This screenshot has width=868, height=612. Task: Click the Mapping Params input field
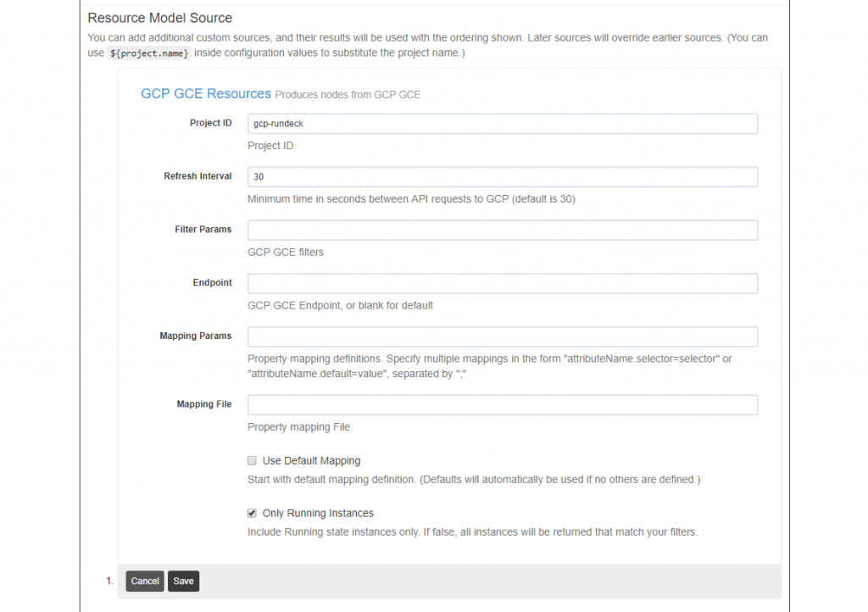503,336
